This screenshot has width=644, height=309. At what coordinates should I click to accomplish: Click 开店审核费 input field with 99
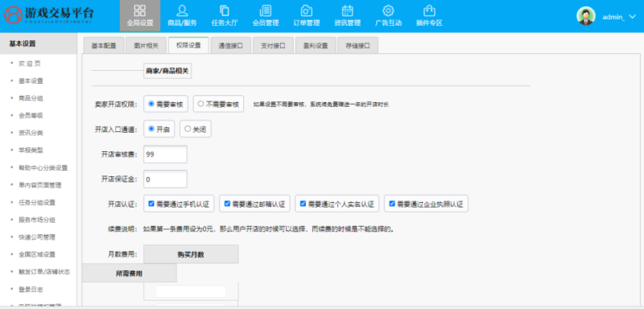166,154
